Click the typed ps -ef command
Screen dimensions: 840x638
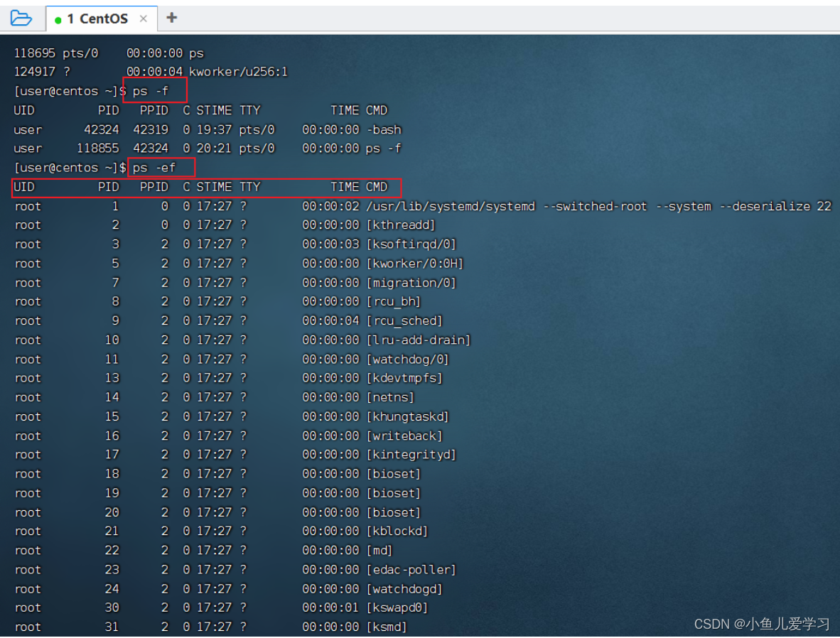click(154, 168)
